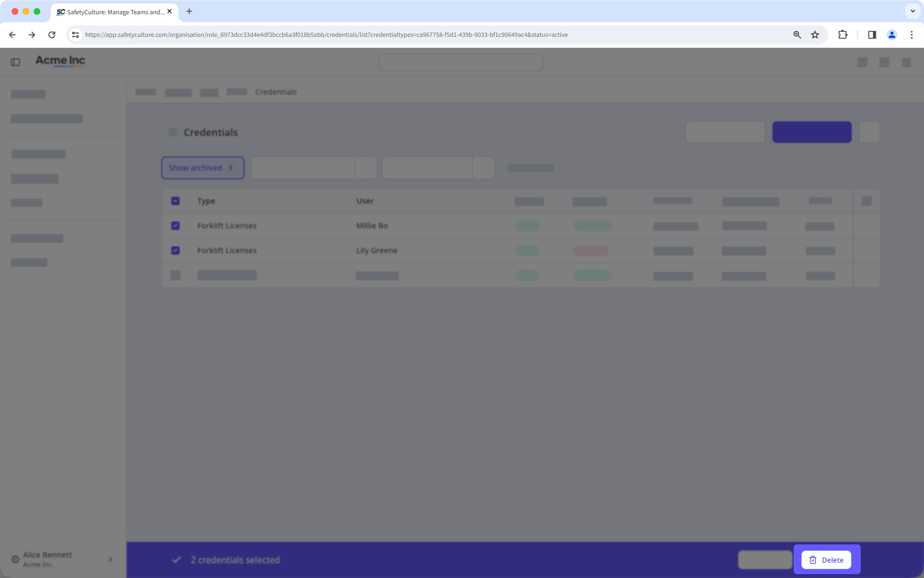Open the browser zoom indicator icon
Screen dimensions: 924x578
tap(797, 35)
